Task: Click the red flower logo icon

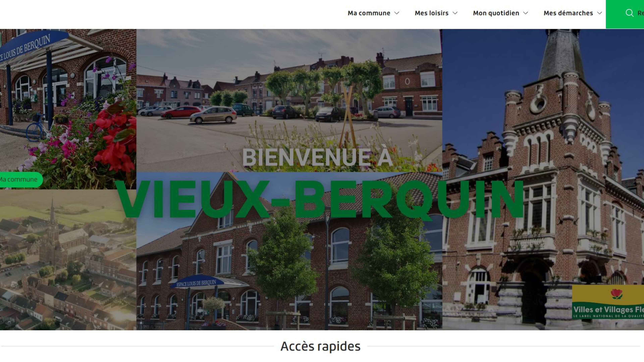Action: pos(616,294)
